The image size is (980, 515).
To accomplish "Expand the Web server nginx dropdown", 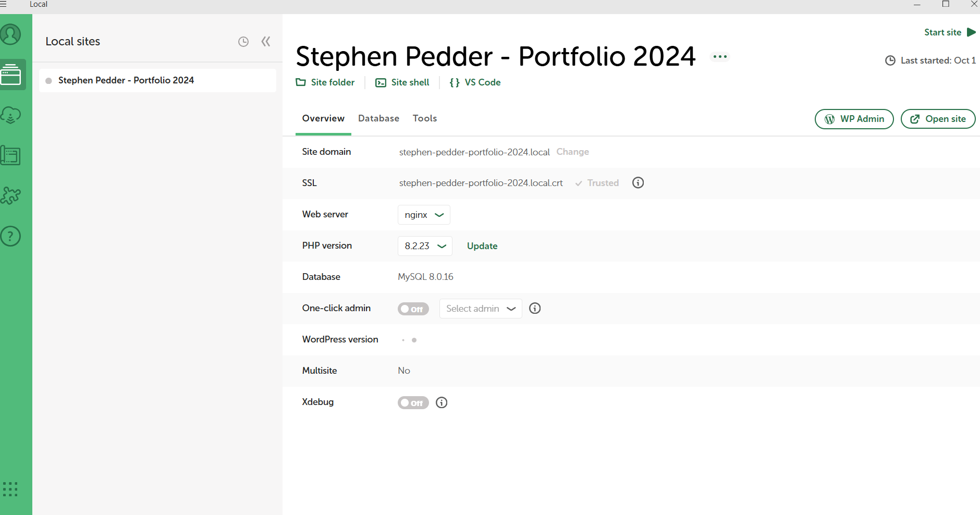I will [x=424, y=215].
